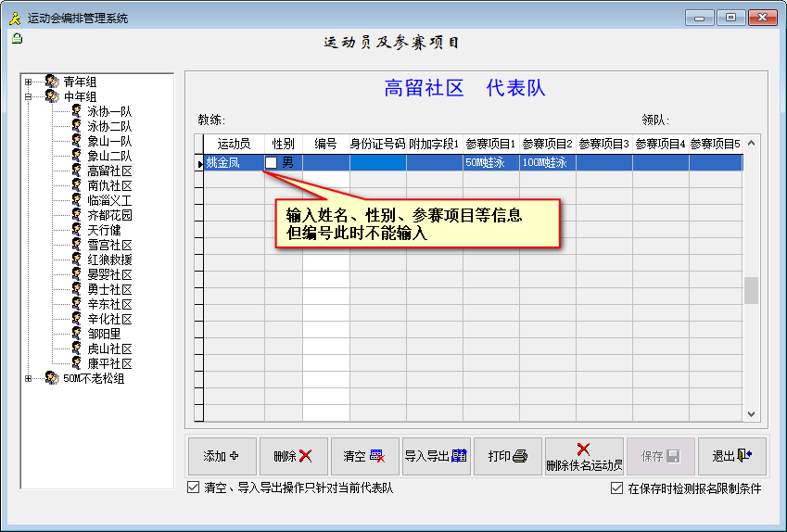Select 泳协一队 in the team tree
This screenshot has height=532, width=787.
pyautogui.click(x=108, y=111)
